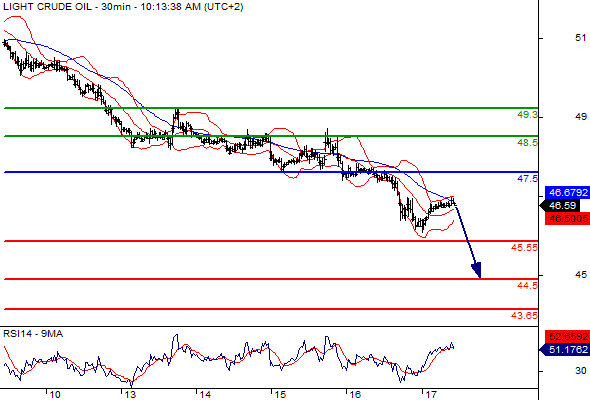
Task: Click the 45.55 red support label
Action: point(524,248)
